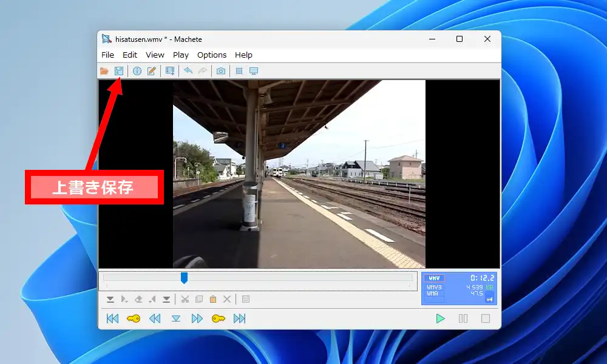Click the Save file toolbar icon

(119, 71)
